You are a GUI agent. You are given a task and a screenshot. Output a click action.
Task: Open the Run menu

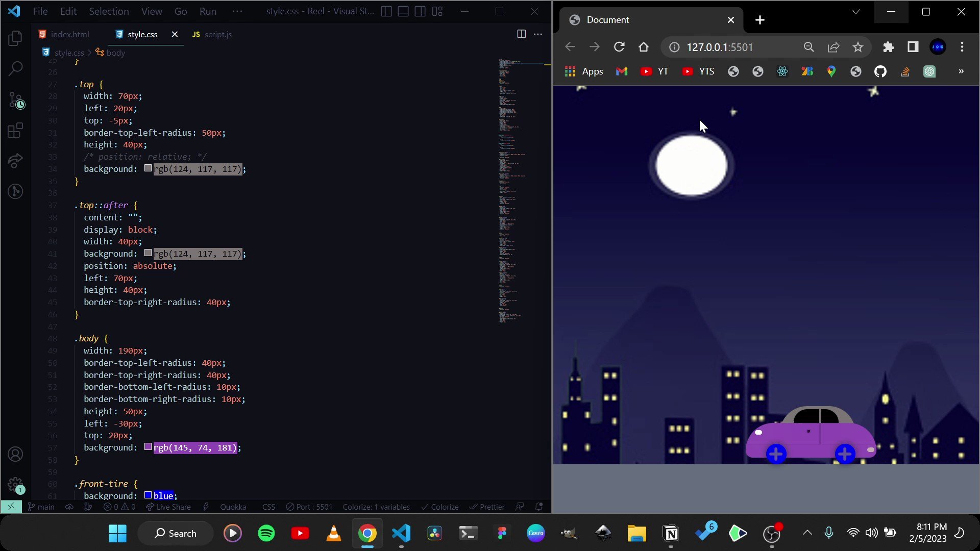pos(208,11)
